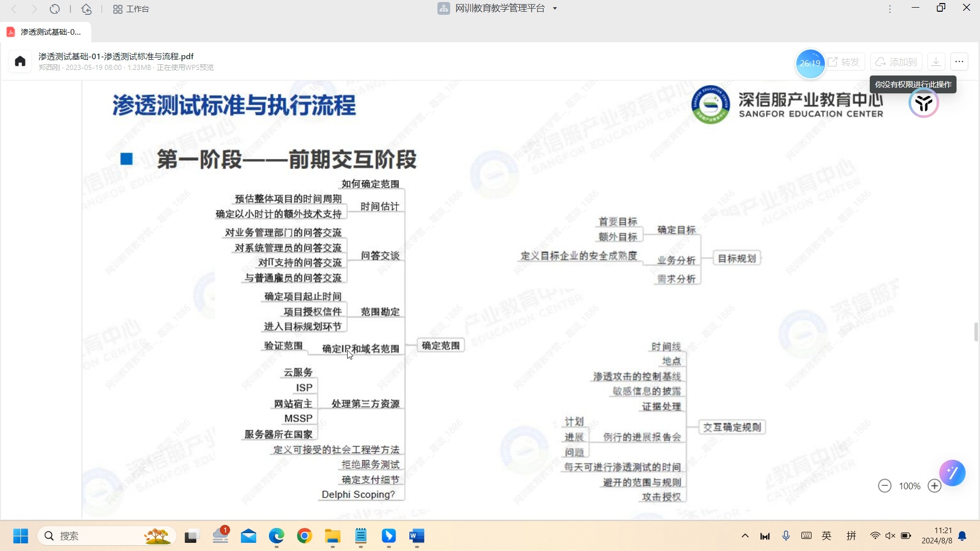
Task: Expand hidden tray icons with the chevron
Action: point(745,536)
